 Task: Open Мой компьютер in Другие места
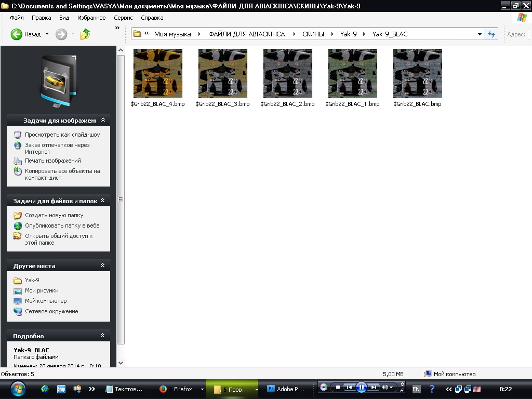click(46, 301)
